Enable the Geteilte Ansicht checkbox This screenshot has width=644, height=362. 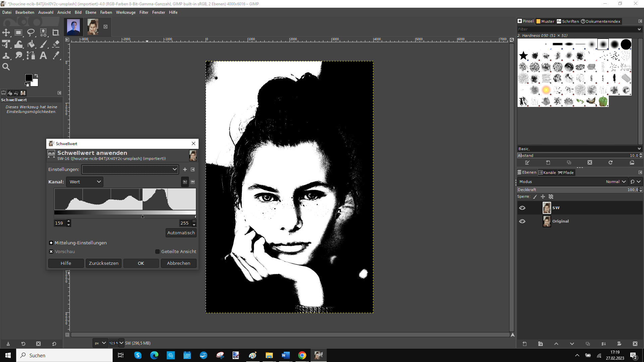click(157, 251)
